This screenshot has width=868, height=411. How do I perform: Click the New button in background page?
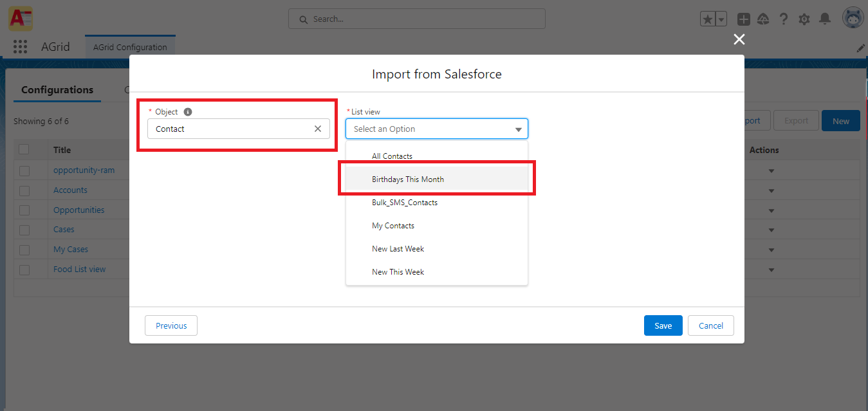click(841, 121)
